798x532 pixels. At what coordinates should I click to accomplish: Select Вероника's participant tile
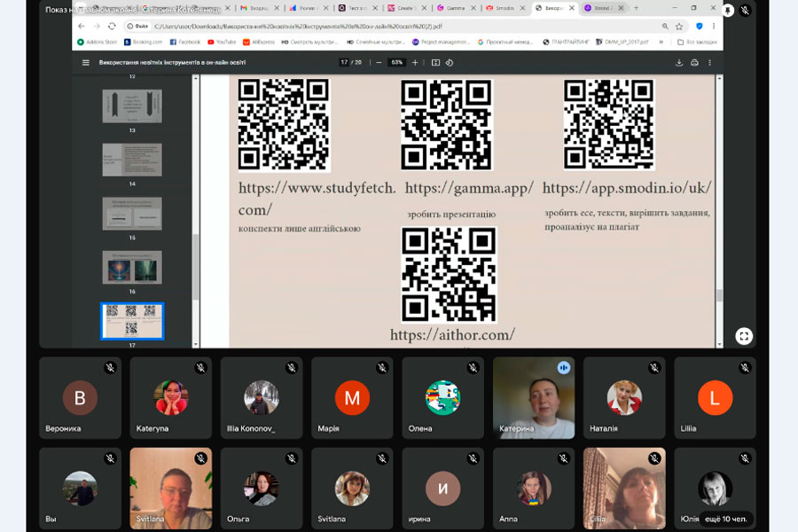81,397
